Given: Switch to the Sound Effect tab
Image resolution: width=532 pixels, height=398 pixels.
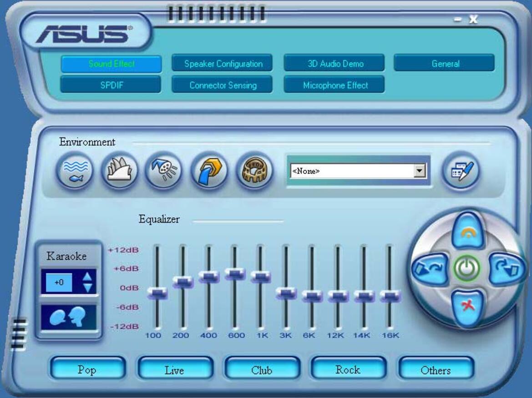Looking at the screenshot, I should (111, 63).
